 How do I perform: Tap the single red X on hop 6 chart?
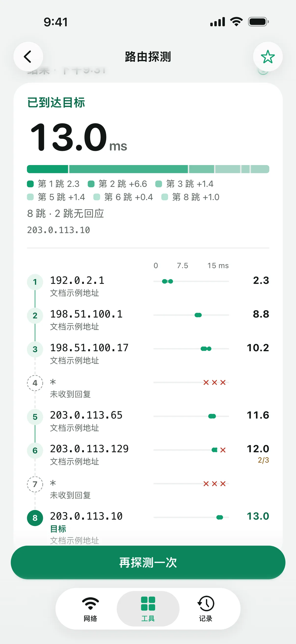pos(223,450)
